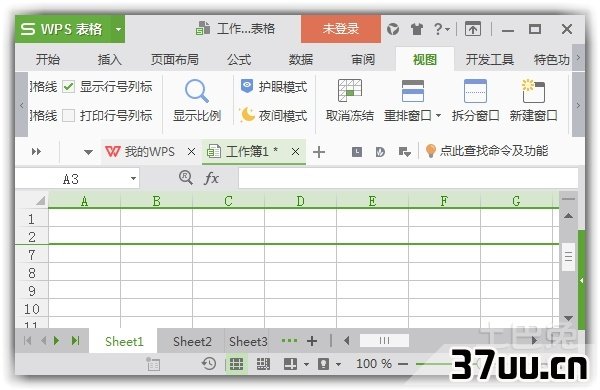Switch to the 我的WPS document tab
The height and width of the screenshot is (390, 600).
click(149, 152)
